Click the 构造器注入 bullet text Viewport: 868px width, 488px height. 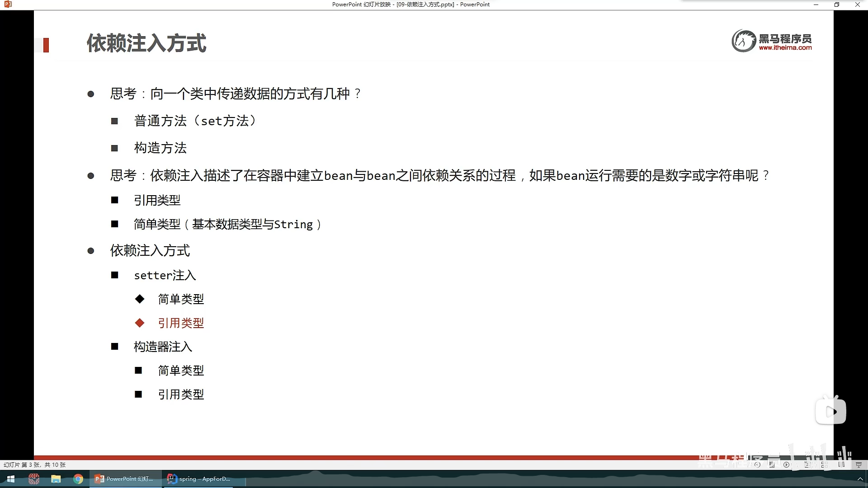163,347
